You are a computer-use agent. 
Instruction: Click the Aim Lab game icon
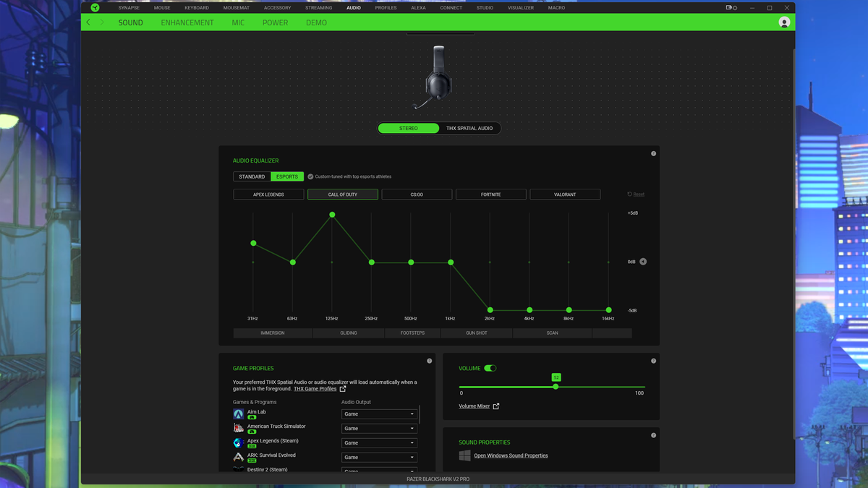point(239,414)
